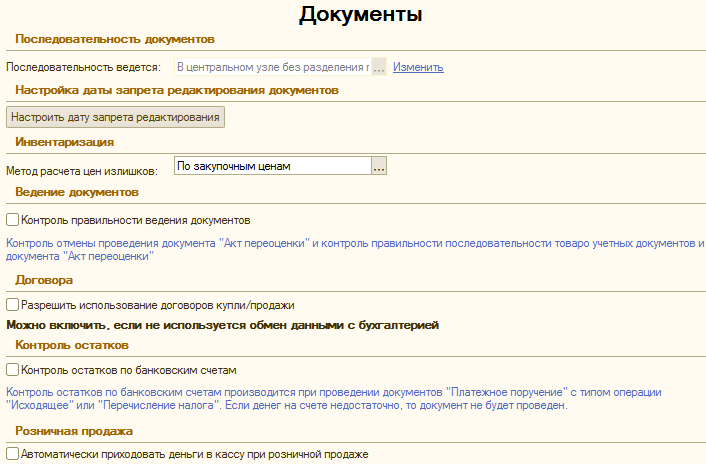
Task: Click the 'Инвентаризация' section heading
Action: 64,142
